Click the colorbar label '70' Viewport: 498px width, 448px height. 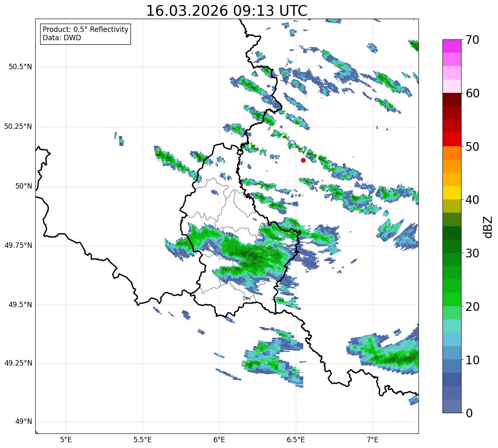[472, 40]
